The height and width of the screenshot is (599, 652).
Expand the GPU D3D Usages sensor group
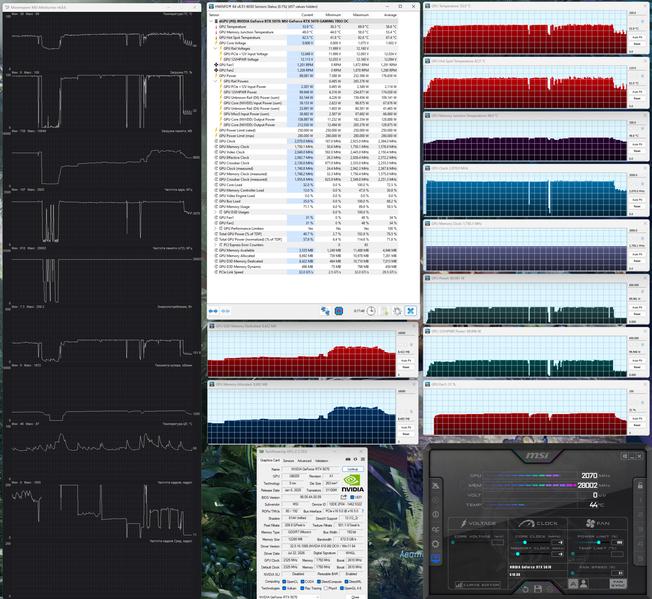click(216, 212)
